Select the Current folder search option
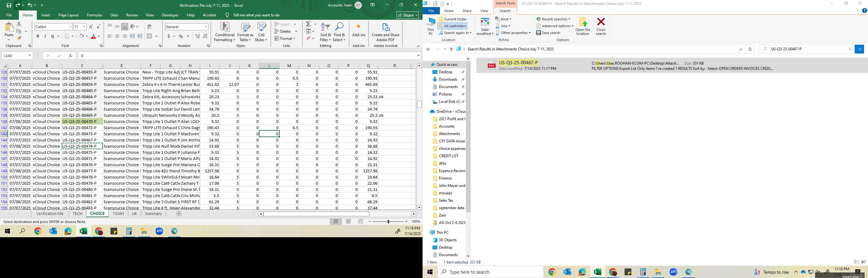The width and height of the screenshot is (868, 278). (453, 19)
